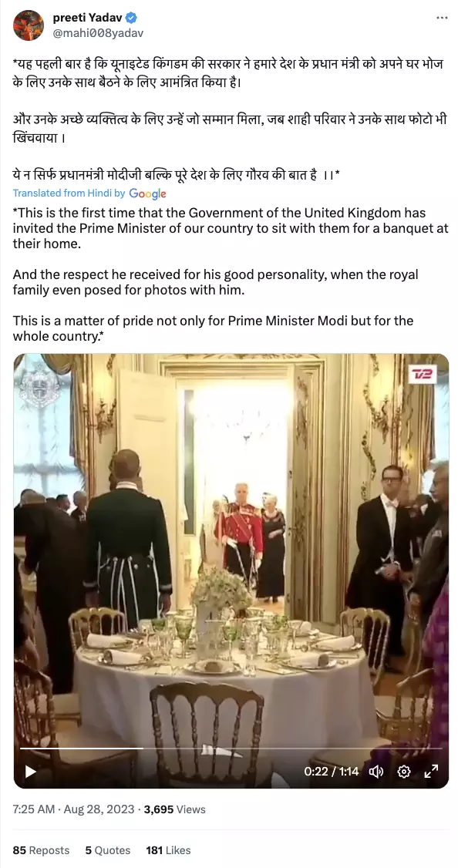Viewport: 458px width, 868px height.
Task: Click the TV2 logo watermark
Action: pyautogui.click(x=423, y=375)
